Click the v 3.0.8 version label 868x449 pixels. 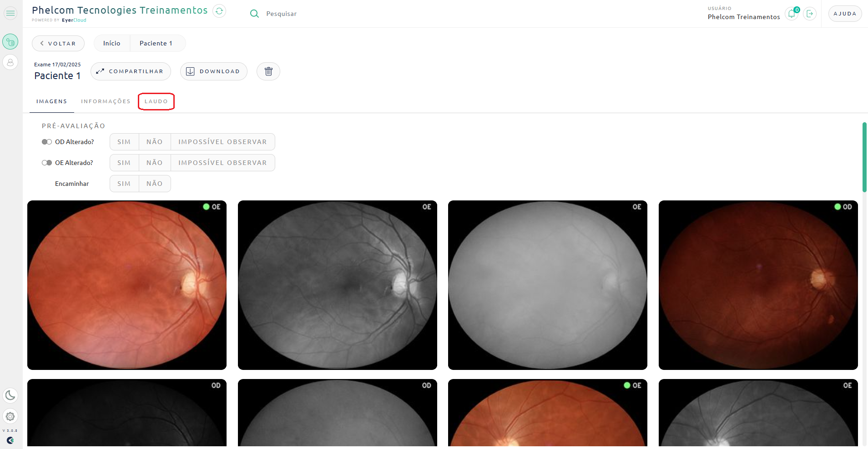[x=10, y=430]
